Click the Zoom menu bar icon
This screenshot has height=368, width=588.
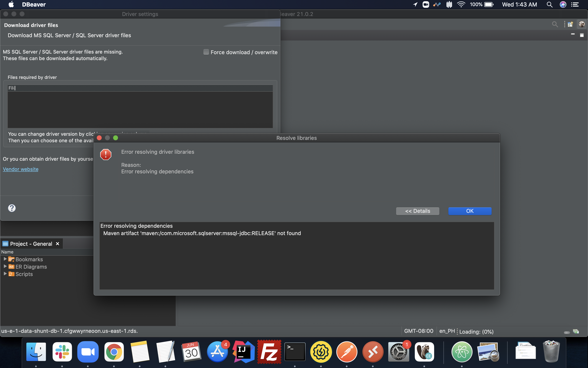coord(426,4)
